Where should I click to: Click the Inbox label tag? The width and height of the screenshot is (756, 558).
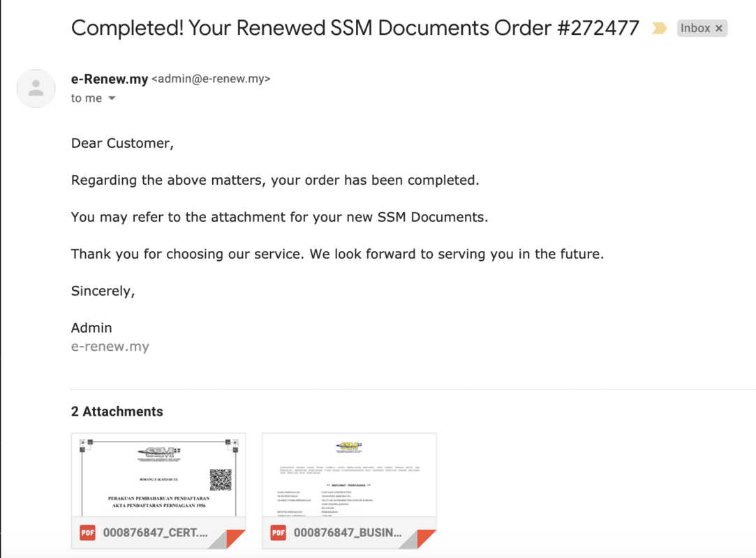point(695,29)
